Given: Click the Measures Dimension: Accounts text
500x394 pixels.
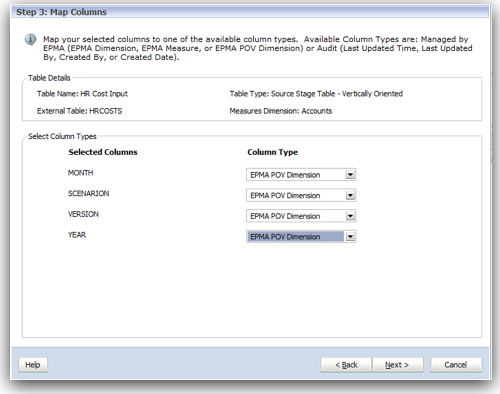Looking at the screenshot, I should (281, 111).
